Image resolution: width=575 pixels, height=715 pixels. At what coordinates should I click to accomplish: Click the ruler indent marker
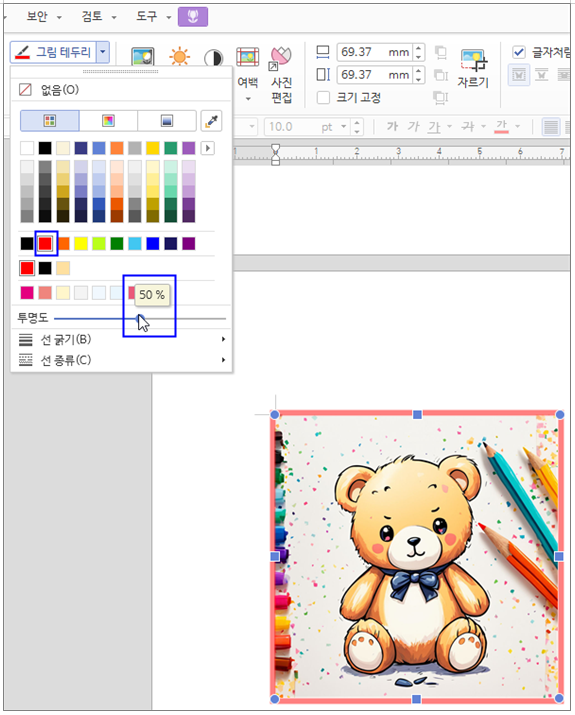point(275,155)
